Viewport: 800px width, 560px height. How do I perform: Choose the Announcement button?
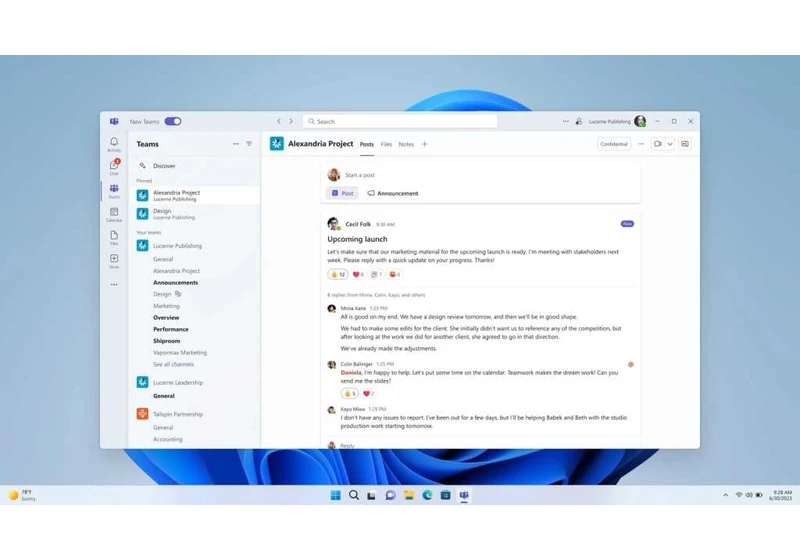[x=393, y=193]
